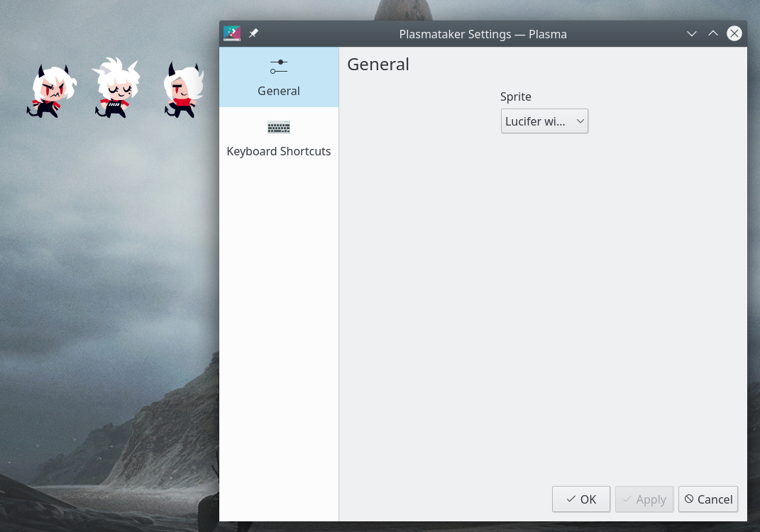Click the Plasmataker Settings window title
The height and width of the screenshot is (532, 760).
(483, 34)
